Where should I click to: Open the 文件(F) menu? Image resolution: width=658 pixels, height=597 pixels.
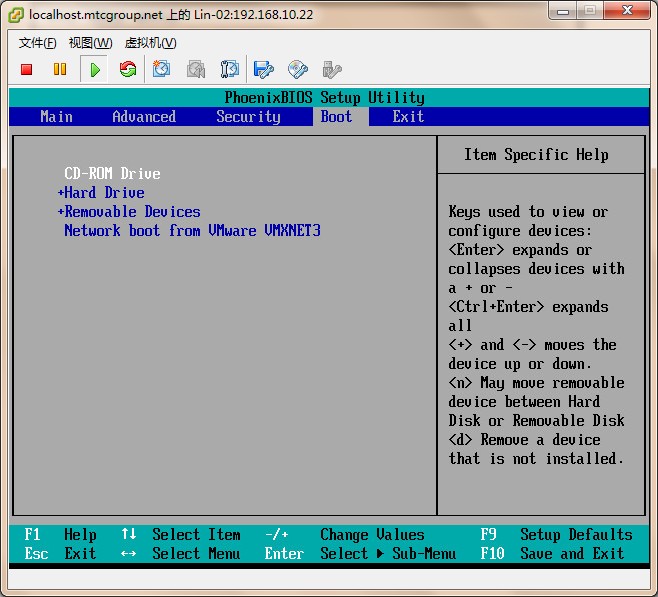pos(37,43)
